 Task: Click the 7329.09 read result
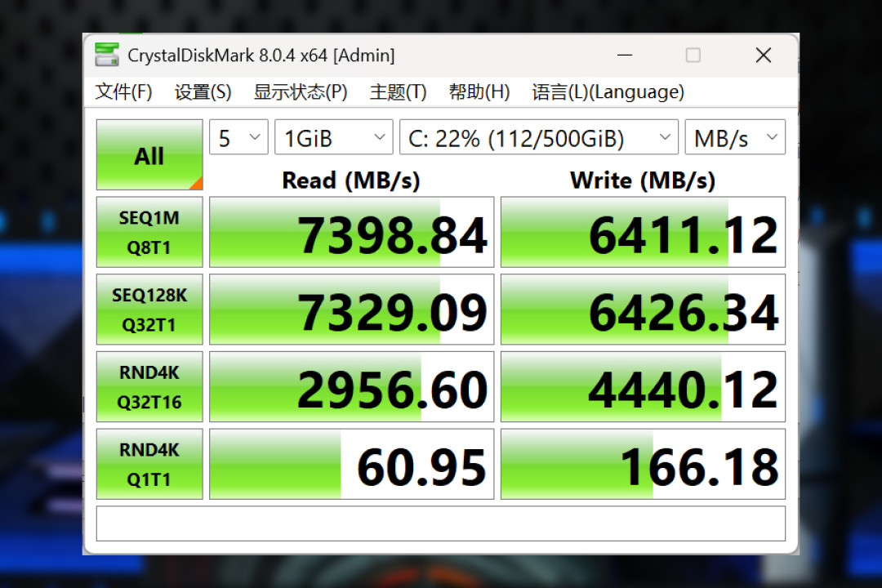[x=351, y=310]
